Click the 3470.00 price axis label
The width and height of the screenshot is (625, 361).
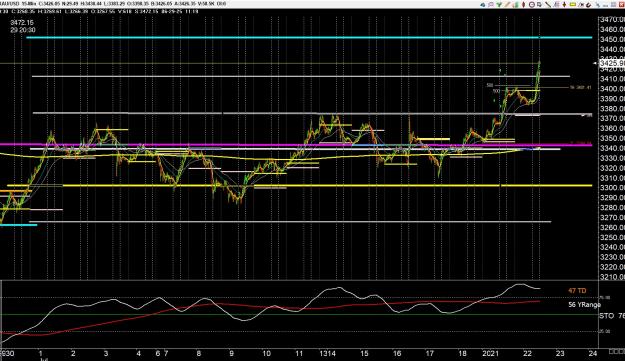(612, 20)
